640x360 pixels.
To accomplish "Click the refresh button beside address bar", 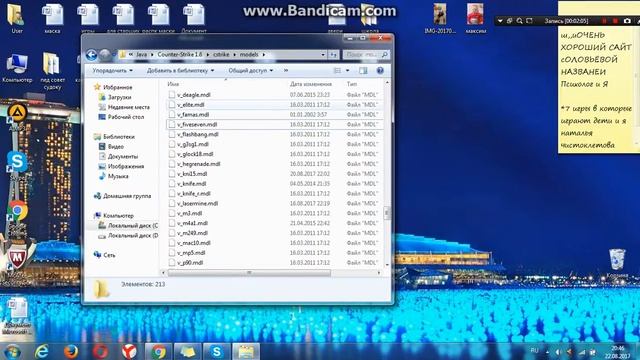I will 333,54.
